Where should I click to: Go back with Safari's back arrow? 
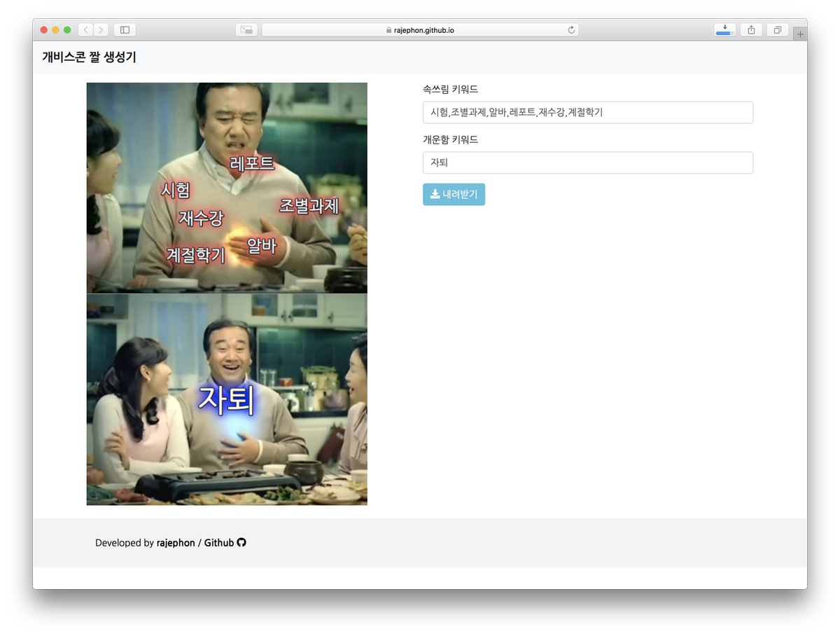(85, 30)
